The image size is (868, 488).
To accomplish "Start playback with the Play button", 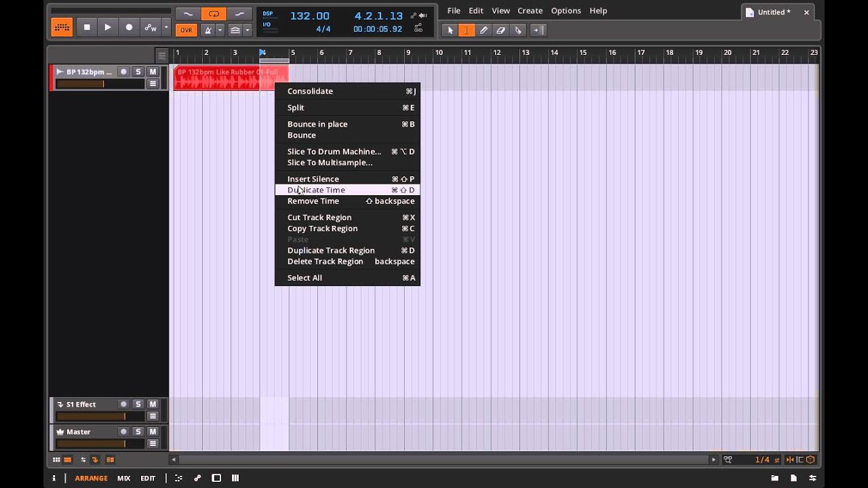I will coord(108,28).
